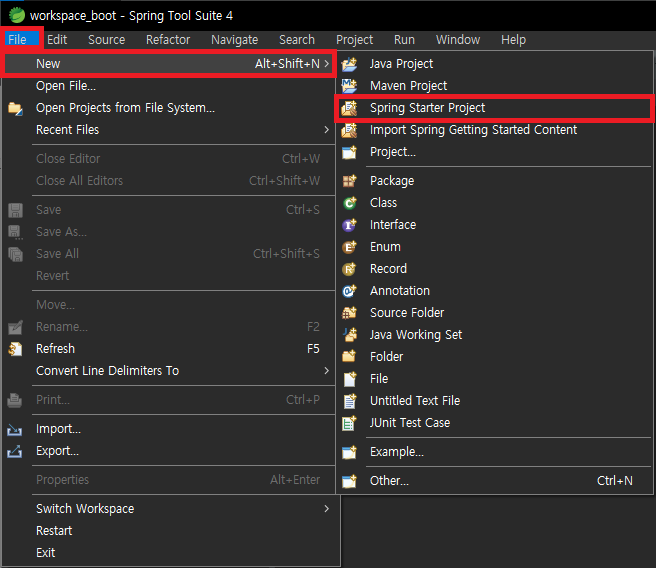Image resolution: width=656 pixels, height=568 pixels.
Task: Select Source Folder menu entry
Action: [x=494, y=313]
